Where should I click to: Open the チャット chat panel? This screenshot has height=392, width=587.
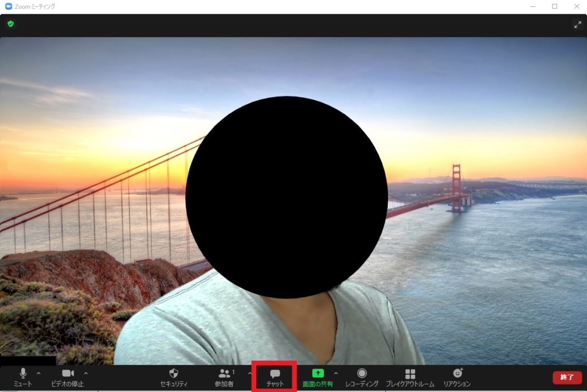tap(275, 378)
